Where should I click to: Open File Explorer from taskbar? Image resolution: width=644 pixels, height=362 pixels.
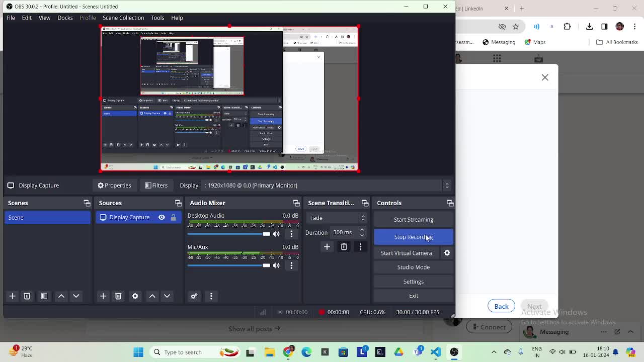(269, 352)
